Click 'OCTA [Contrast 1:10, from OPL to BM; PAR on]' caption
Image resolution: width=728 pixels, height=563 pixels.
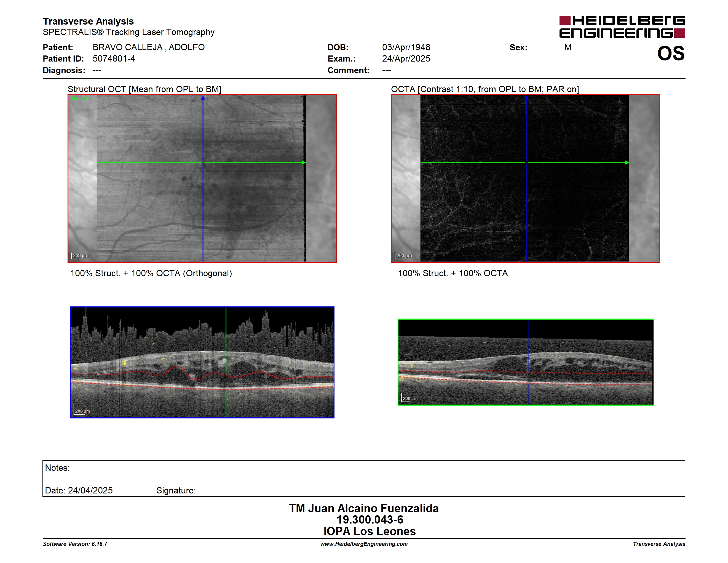[x=485, y=89]
